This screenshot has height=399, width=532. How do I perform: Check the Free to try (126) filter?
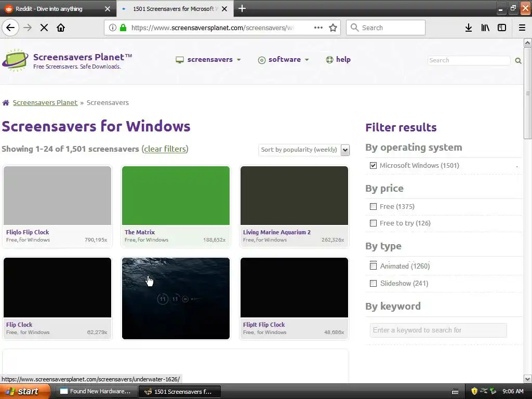373,223
